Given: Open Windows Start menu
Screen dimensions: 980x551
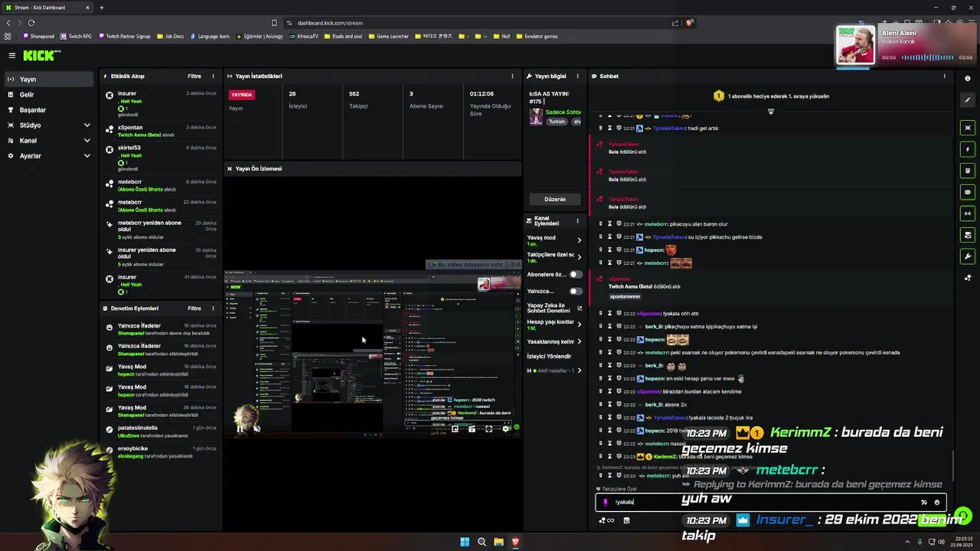Looking at the screenshot, I should (465, 542).
